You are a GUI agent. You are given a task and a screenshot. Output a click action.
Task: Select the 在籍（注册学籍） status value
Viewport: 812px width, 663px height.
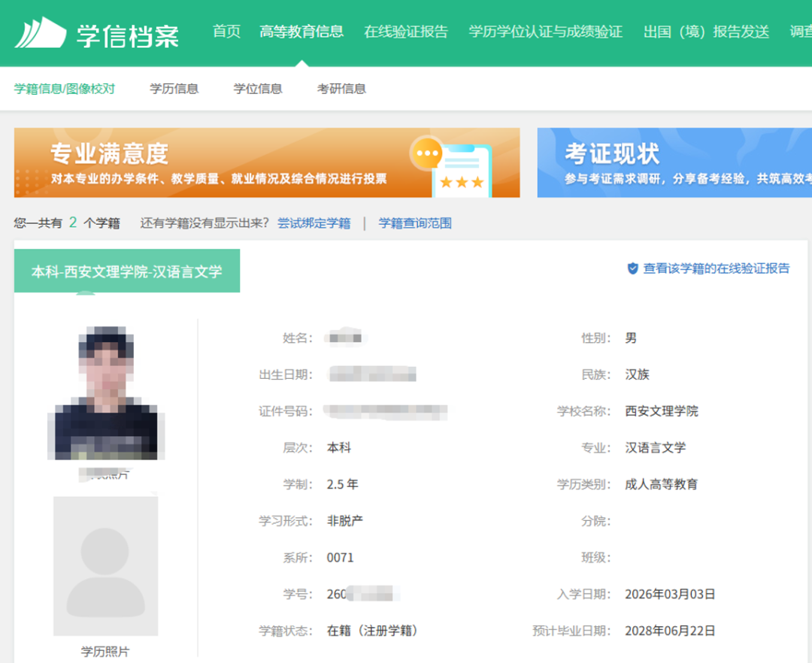(372, 631)
